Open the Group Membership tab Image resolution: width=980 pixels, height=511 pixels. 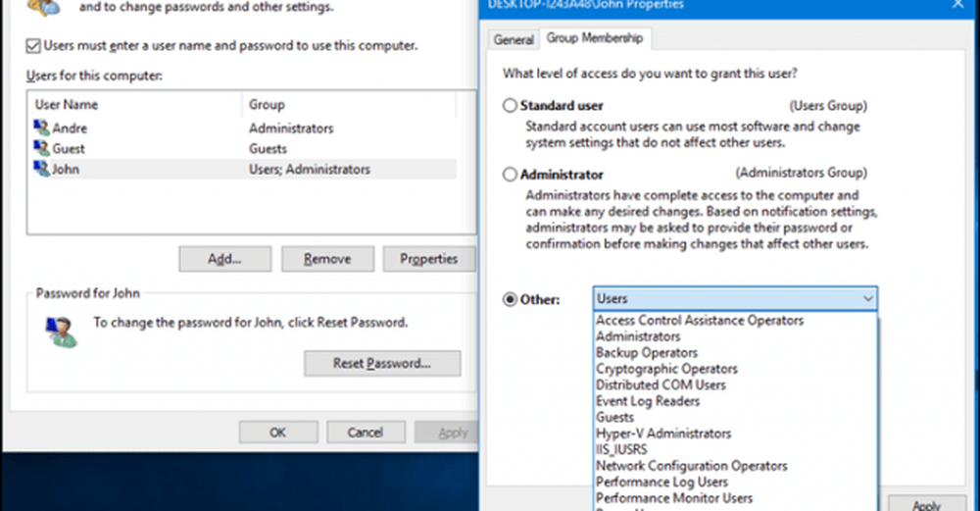tap(595, 39)
